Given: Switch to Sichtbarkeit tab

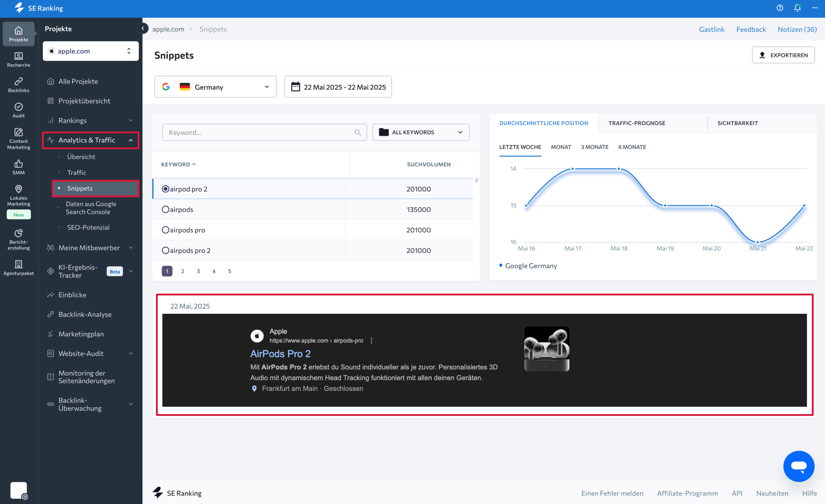Looking at the screenshot, I should pos(737,123).
